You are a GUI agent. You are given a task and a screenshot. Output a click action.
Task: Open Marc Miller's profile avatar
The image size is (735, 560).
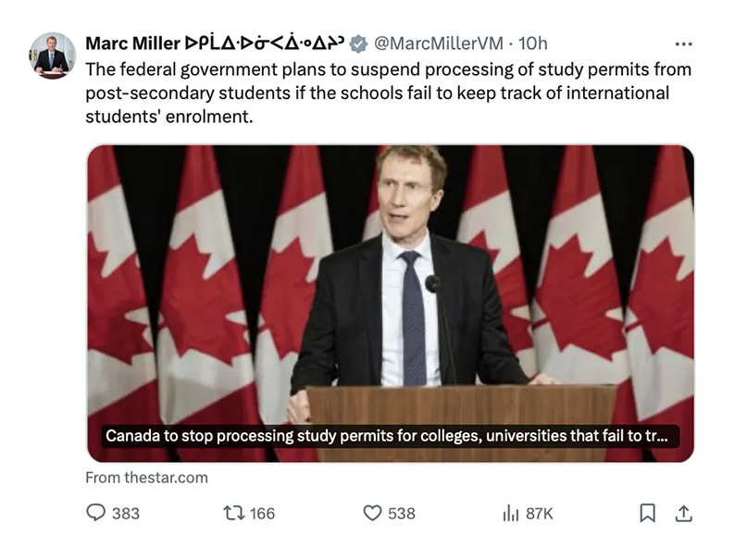tap(52, 56)
